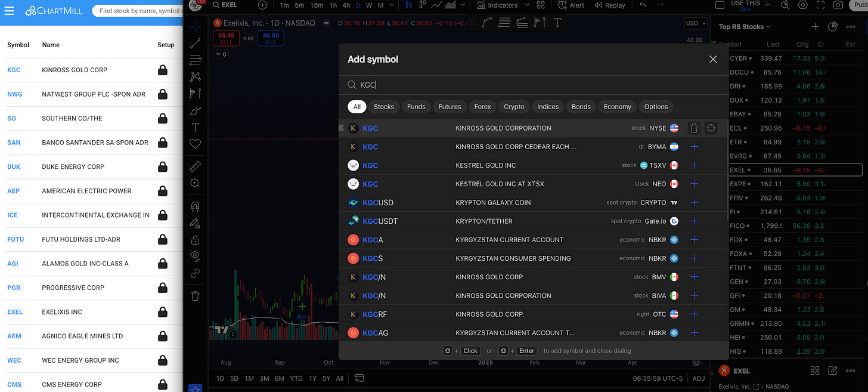Click target icon on KINROSS GOLD CORPORATION NYSE row
The width and height of the screenshot is (868, 392).
click(711, 128)
